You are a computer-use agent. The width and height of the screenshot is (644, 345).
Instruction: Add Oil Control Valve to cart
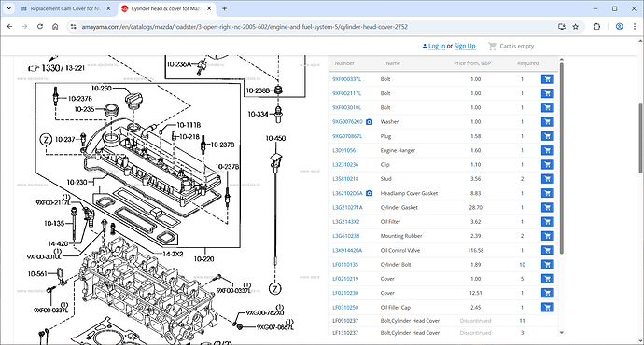pyautogui.click(x=547, y=250)
